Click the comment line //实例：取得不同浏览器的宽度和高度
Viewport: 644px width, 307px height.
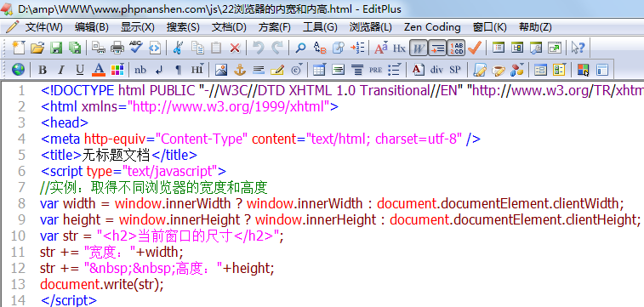pyautogui.click(x=154, y=188)
